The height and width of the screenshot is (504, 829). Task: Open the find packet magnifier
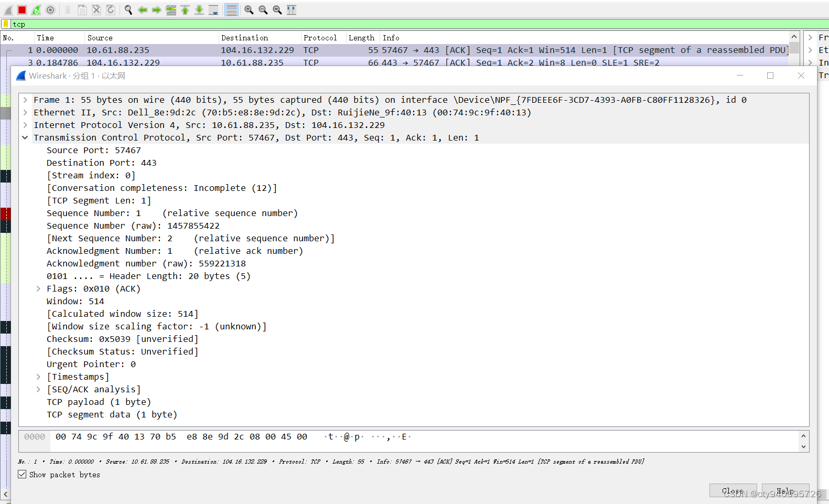128,10
